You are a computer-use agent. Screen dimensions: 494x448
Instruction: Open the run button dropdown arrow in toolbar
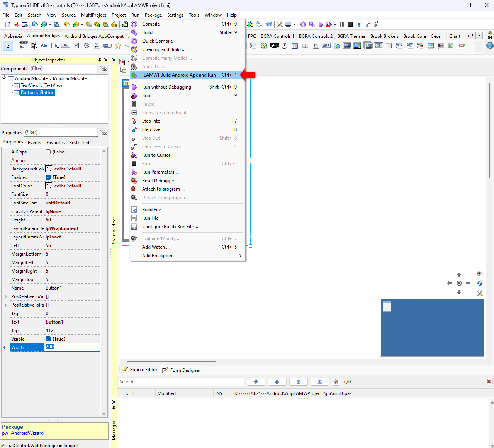335,24
